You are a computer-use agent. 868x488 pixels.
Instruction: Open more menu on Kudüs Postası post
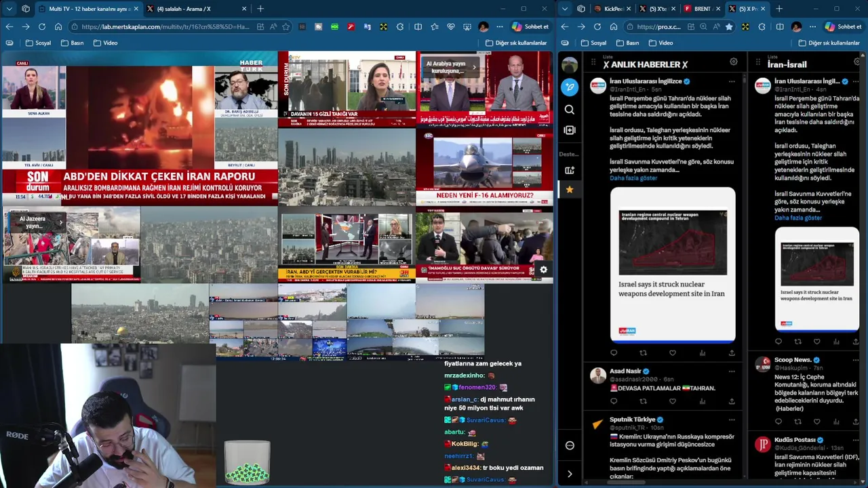point(857,440)
